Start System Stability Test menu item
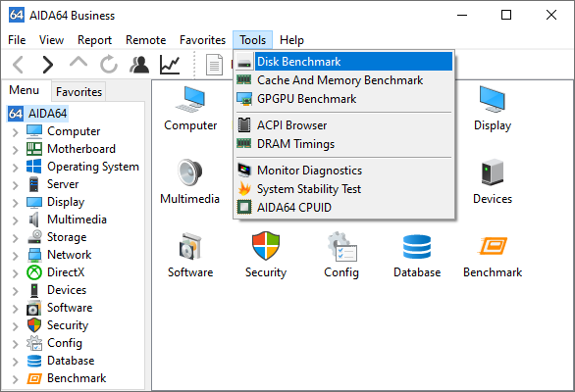The height and width of the screenshot is (392, 575). tap(343, 189)
